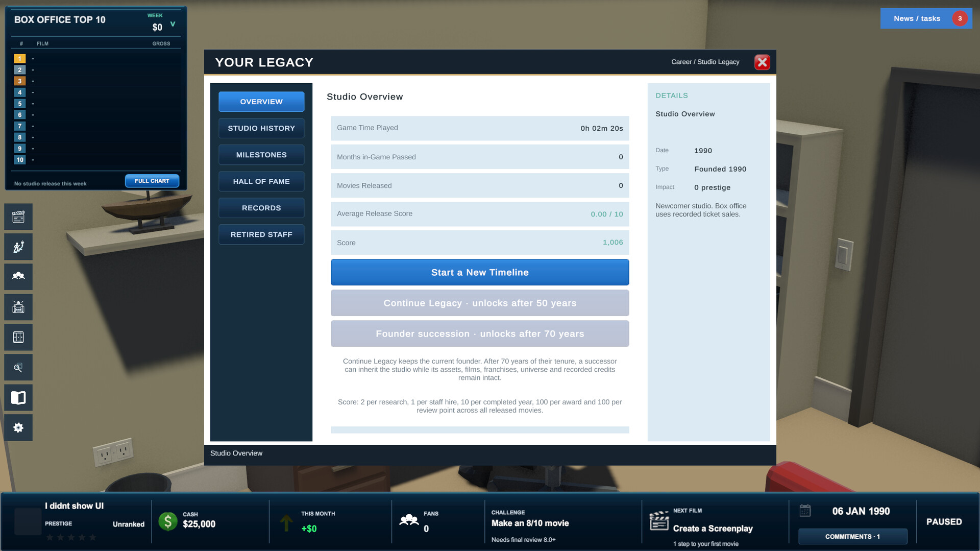
Task: Switch to the Studio History tab
Action: coord(261,128)
